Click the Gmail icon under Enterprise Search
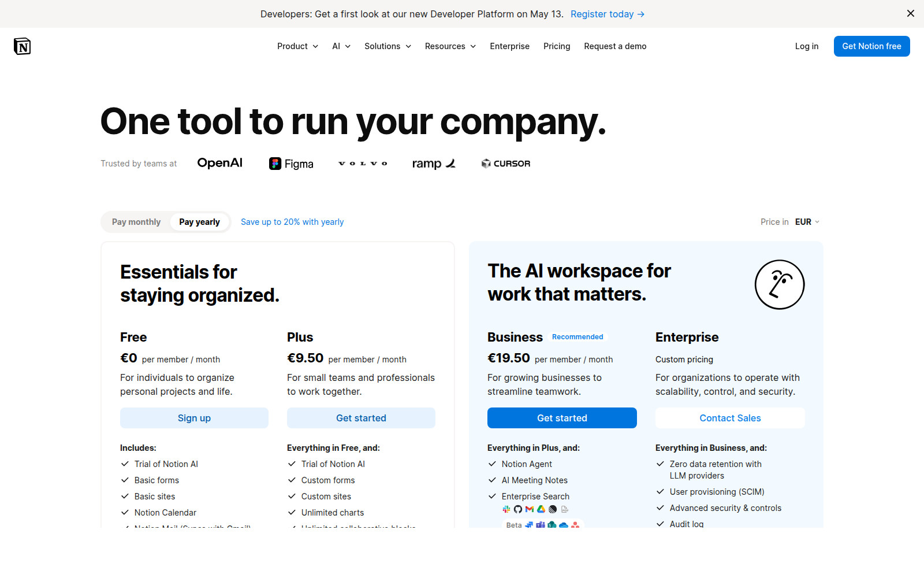 tap(530, 509)
